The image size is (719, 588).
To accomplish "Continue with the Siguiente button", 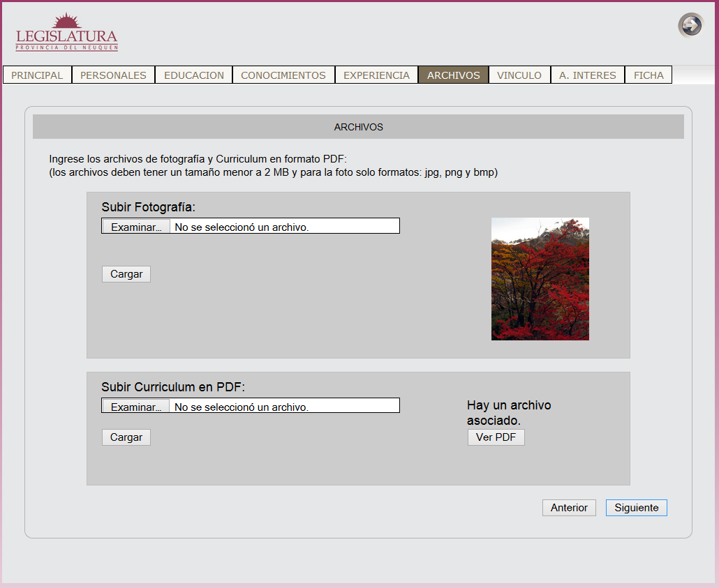I will point(636,508).
